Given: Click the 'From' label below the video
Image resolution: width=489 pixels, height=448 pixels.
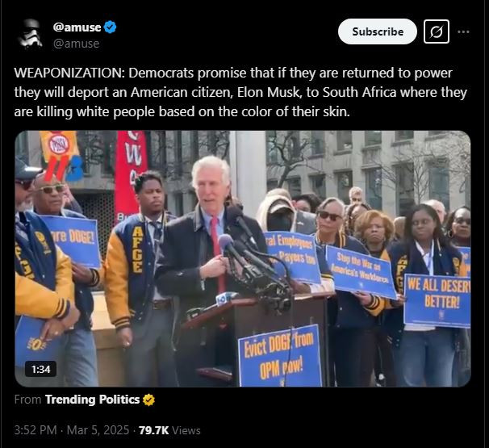Looking at the screenshot, I should tap(27, 400).
